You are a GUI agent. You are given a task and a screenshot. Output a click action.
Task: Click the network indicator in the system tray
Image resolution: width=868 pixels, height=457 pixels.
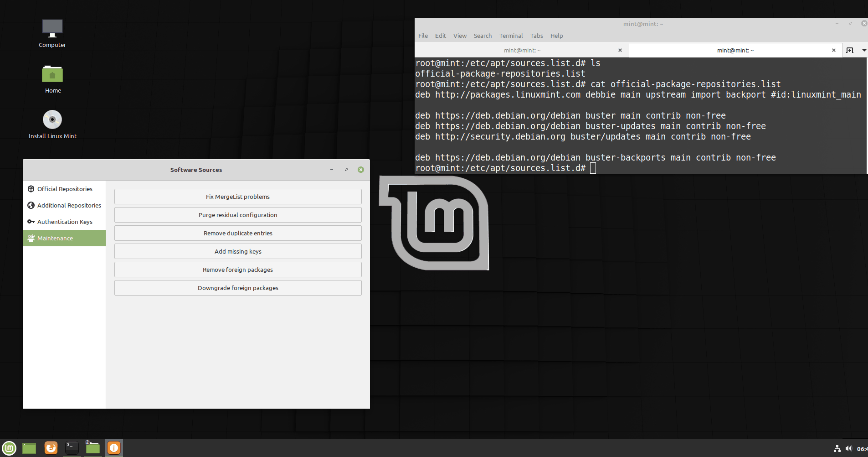(837, 448)
